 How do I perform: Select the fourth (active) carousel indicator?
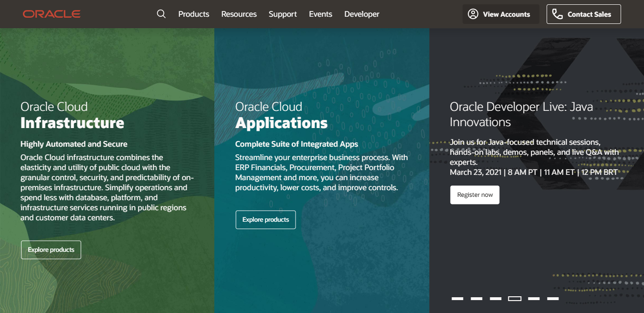515,299
